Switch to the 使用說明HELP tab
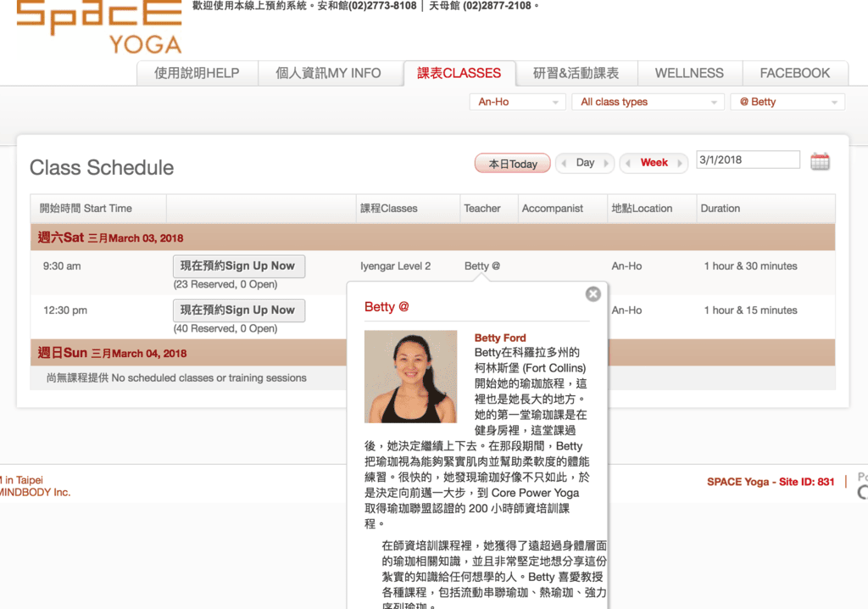This screenshot has height=609, width=868. pyautogui.click(x=197, y=73)
